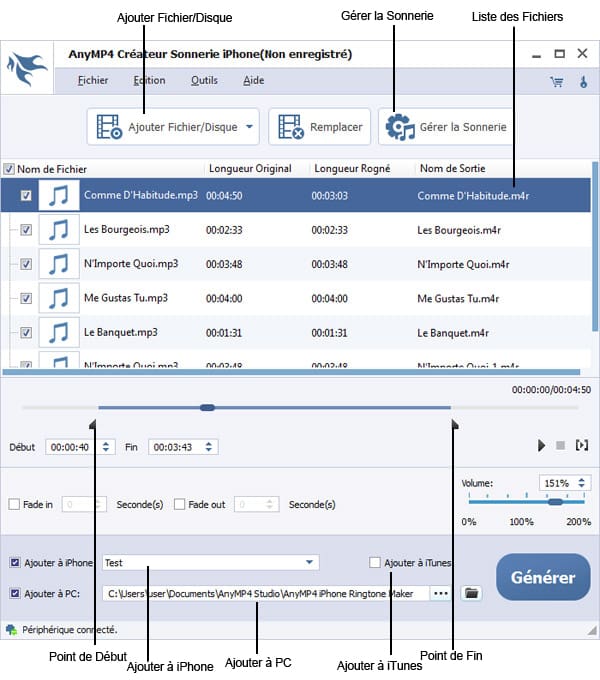Click the play trimmed segment icon
This screenshot has height=680, width=600.
(581, 445)
